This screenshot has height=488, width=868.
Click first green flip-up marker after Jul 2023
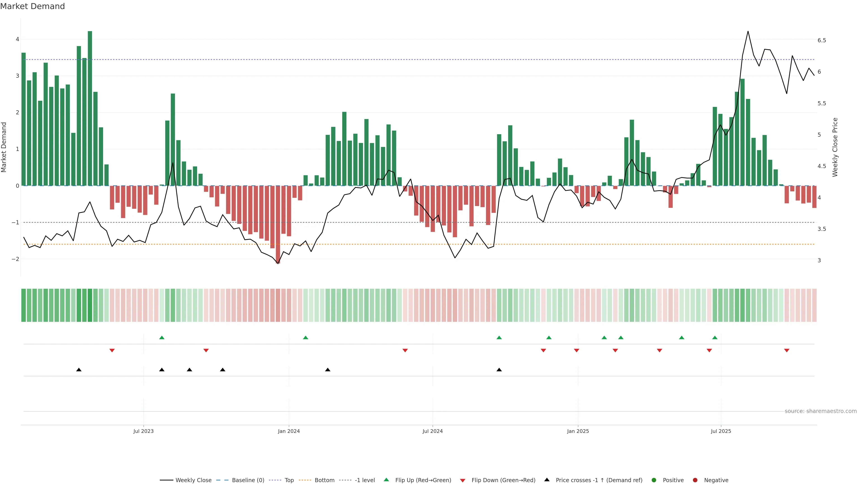[x=162, y=338]
